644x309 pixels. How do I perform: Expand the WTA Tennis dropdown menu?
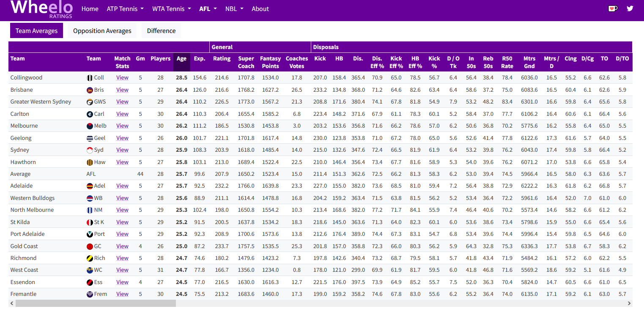(x=172, y=9)
